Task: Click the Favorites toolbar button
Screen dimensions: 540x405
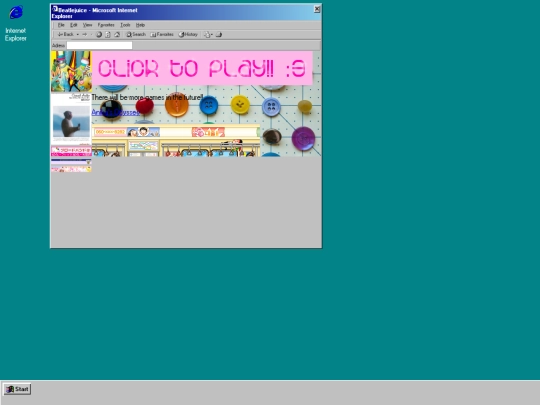Action: (162, 34)
